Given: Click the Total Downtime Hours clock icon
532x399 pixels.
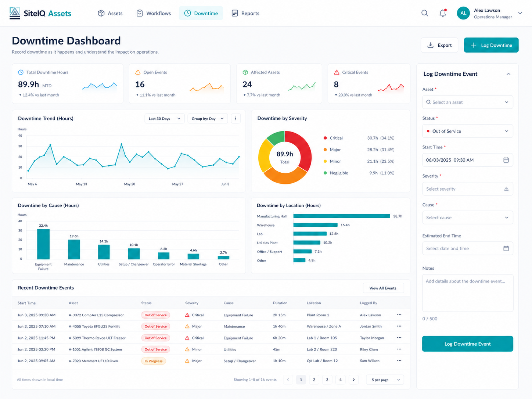Looking at the screenshot, I should pos(21,72).
